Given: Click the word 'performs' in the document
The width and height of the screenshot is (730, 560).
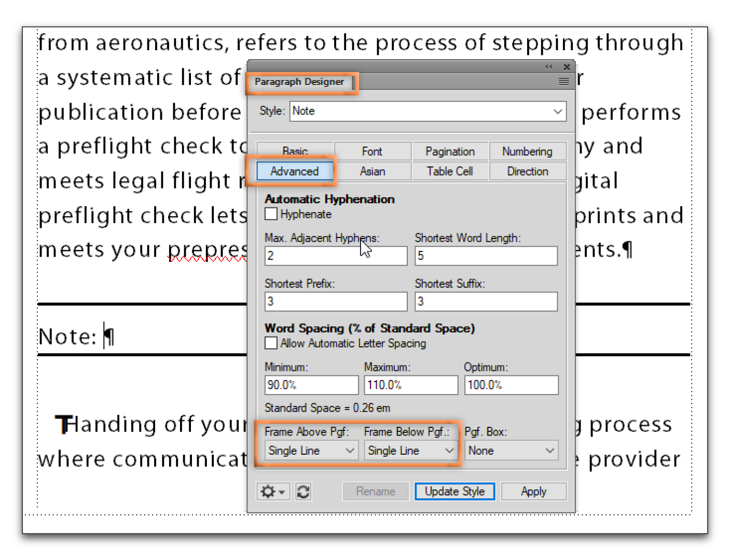Looking at the screenshot, I should tap(631, 113).
